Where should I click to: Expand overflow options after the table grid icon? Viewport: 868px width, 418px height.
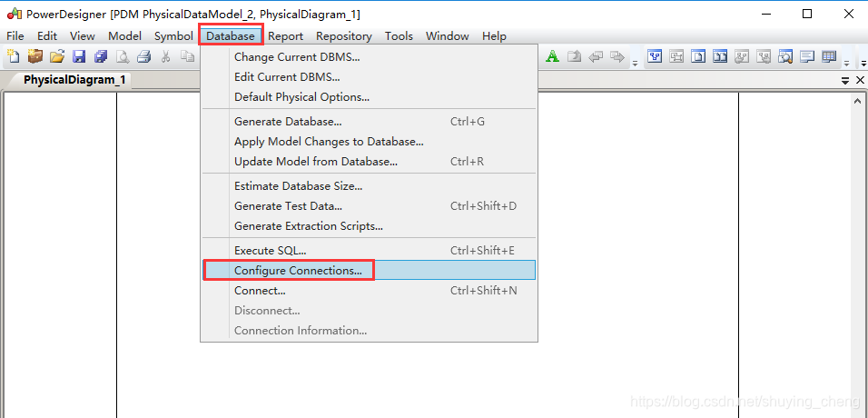click(x=846, y=62)
